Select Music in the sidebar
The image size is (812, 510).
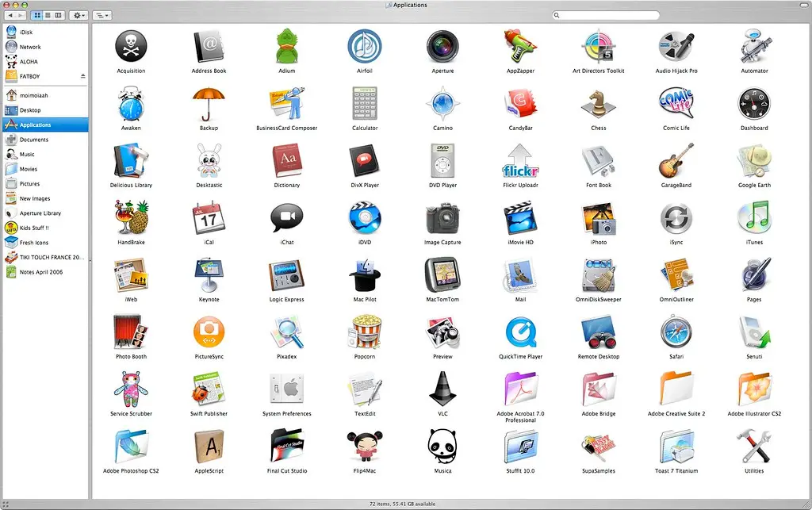click(x=45, y=155)
